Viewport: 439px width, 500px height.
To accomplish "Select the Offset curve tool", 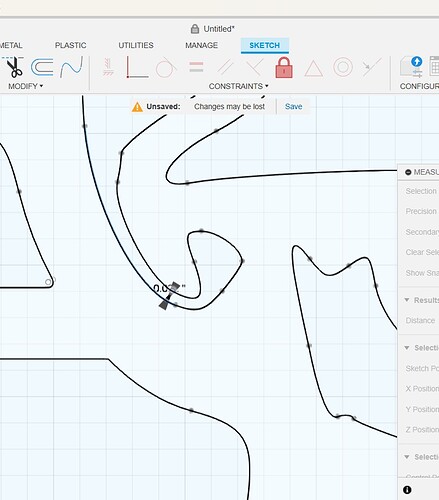I will pos(42,67).
